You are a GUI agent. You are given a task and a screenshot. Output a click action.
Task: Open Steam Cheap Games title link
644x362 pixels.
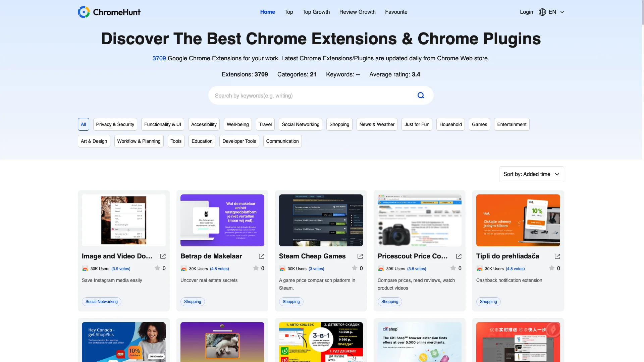click(x=312, y=256)
